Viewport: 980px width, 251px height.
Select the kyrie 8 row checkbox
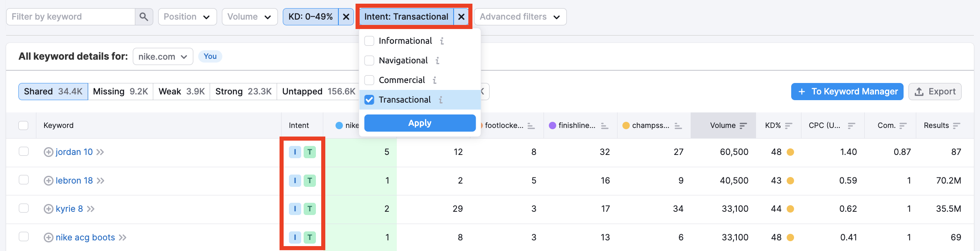pyautogui.click(x=23, y=208)
